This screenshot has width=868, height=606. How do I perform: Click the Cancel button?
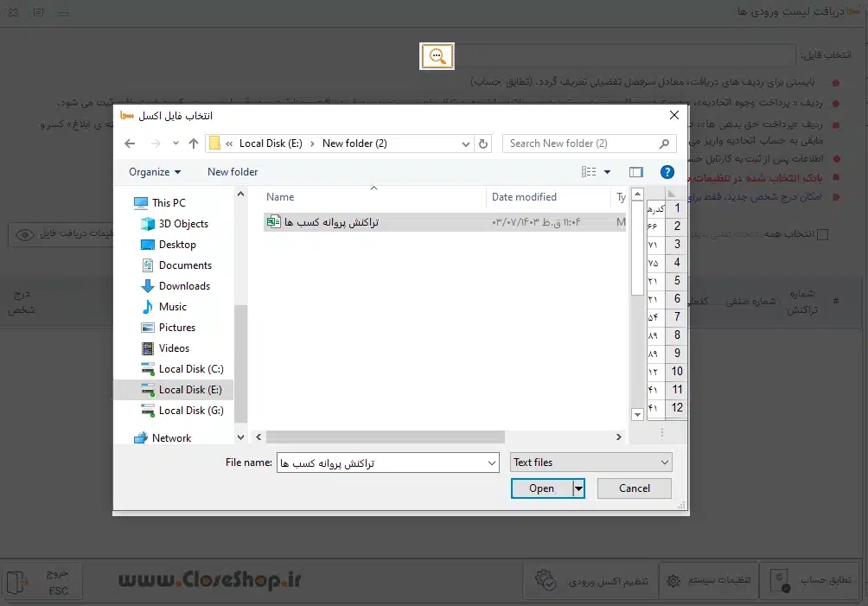click(x=635, y=488)
